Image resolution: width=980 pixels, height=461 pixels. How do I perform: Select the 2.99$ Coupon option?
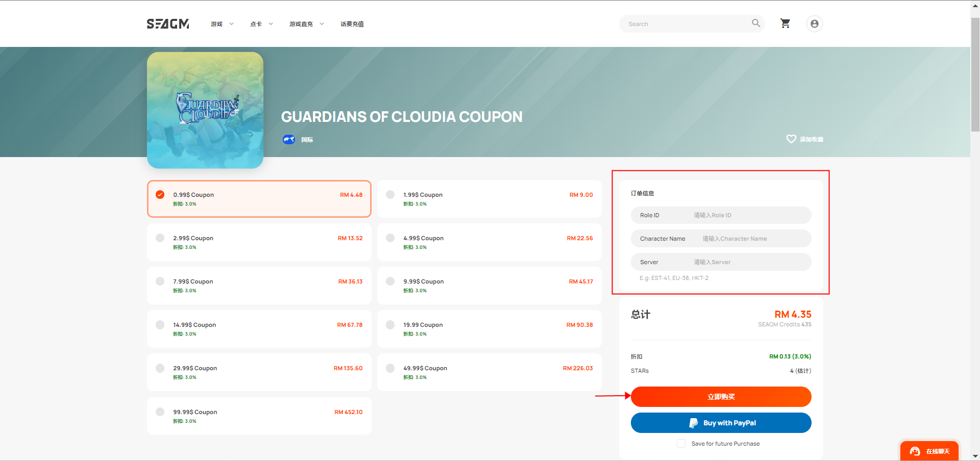click(x=259, y=242)
